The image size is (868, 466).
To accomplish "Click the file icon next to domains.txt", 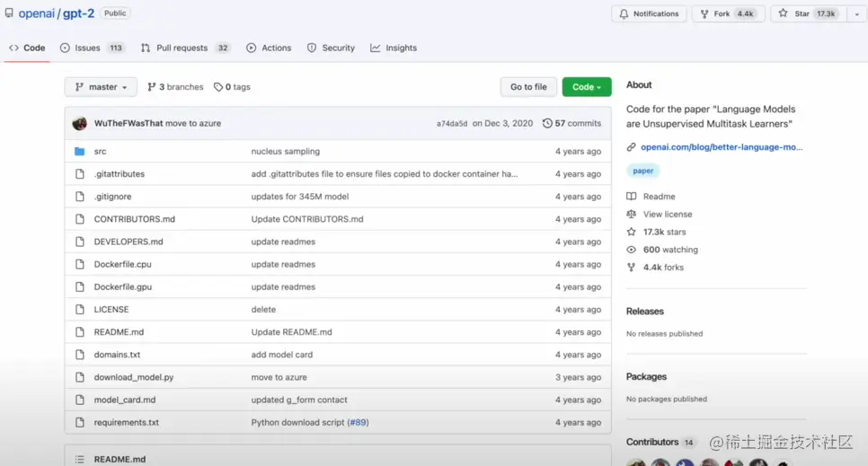I will tap(80, 355).
